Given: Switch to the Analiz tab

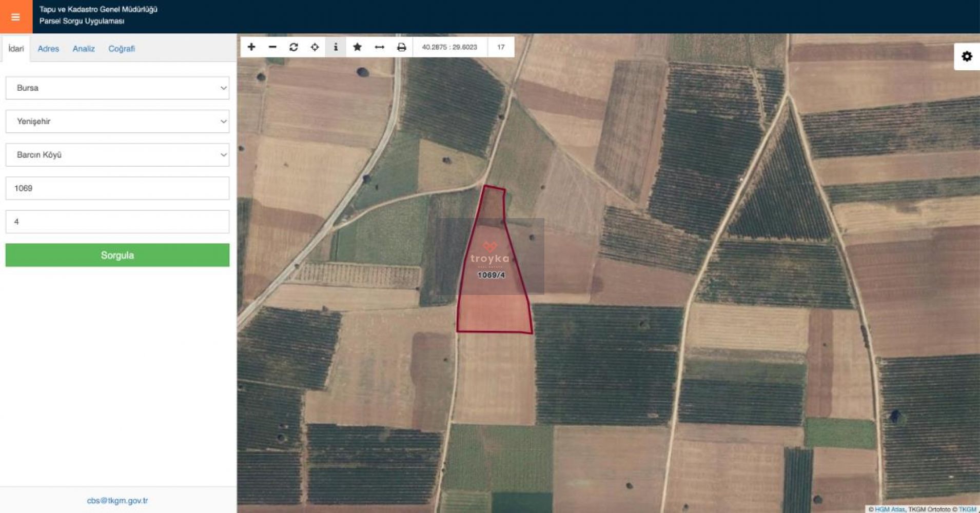Looking at the screenshot, I should pos(84,49).
